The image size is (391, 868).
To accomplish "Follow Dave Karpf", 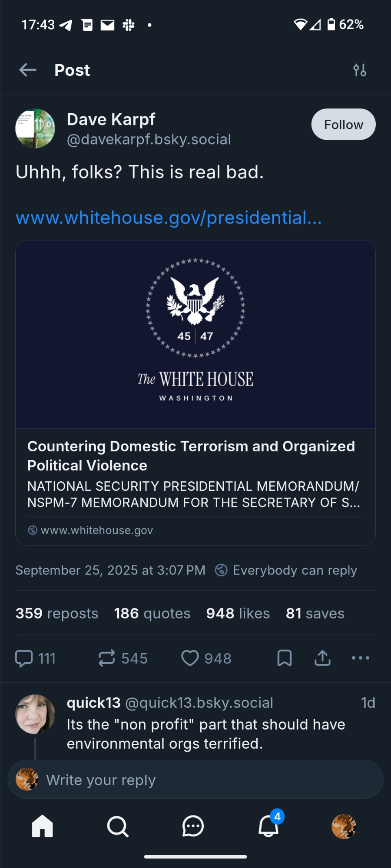I will (x=343, y=125).
